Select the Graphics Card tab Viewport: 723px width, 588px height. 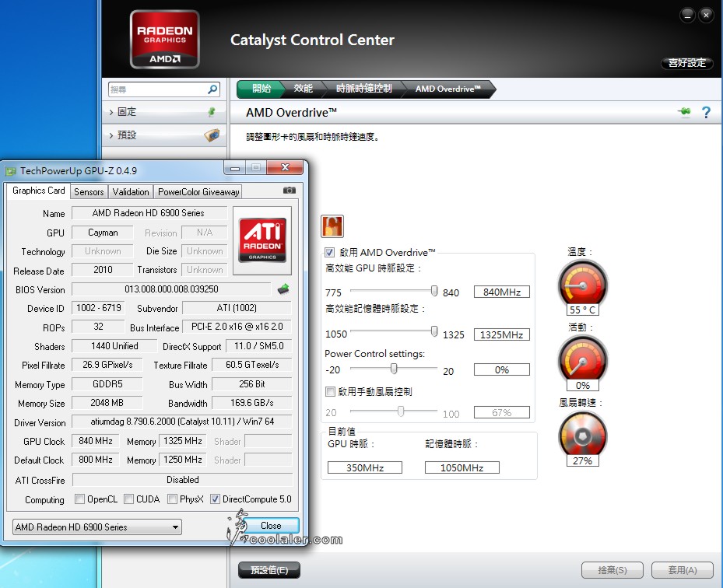point(38,191)
